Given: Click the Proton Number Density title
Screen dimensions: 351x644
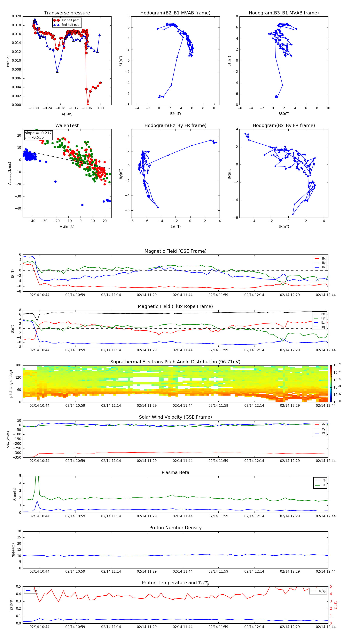Looking at the screenshot, I should [x=175, y=528].
